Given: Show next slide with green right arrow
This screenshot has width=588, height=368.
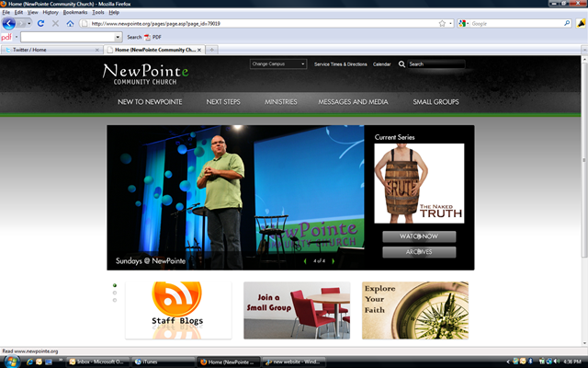Looking at the screenshot, I should tap(333, 261).
